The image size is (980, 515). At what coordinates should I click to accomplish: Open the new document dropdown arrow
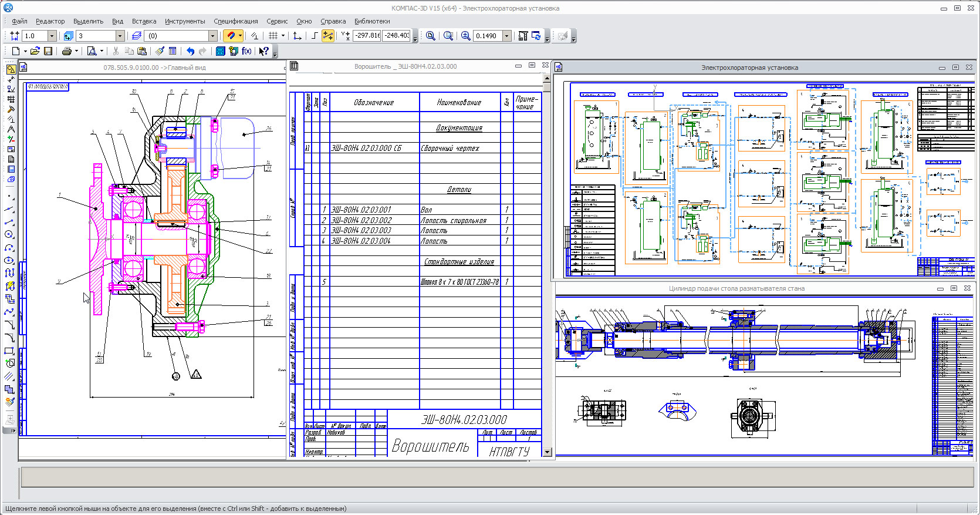coord(25,51)
